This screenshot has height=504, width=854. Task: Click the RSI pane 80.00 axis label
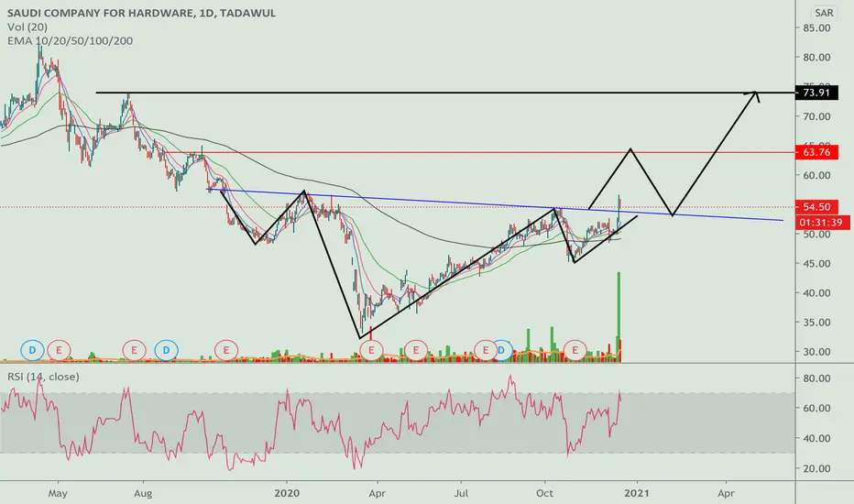point(816,378)
